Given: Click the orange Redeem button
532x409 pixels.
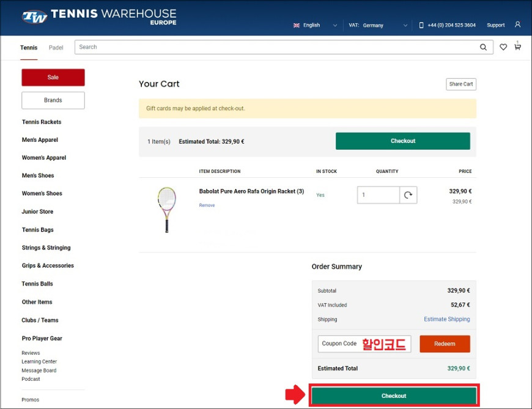Looking at the screenshot, I should point(445,344).
